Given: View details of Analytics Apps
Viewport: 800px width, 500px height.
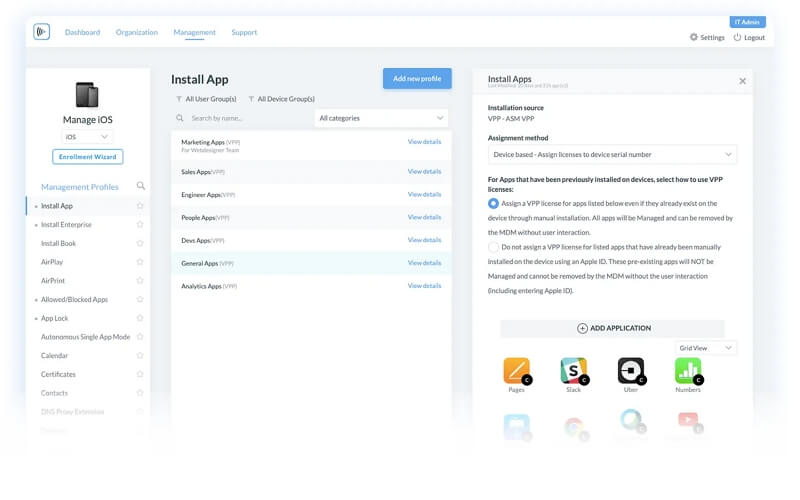Looking at the screenshot, I should [424, 286].
